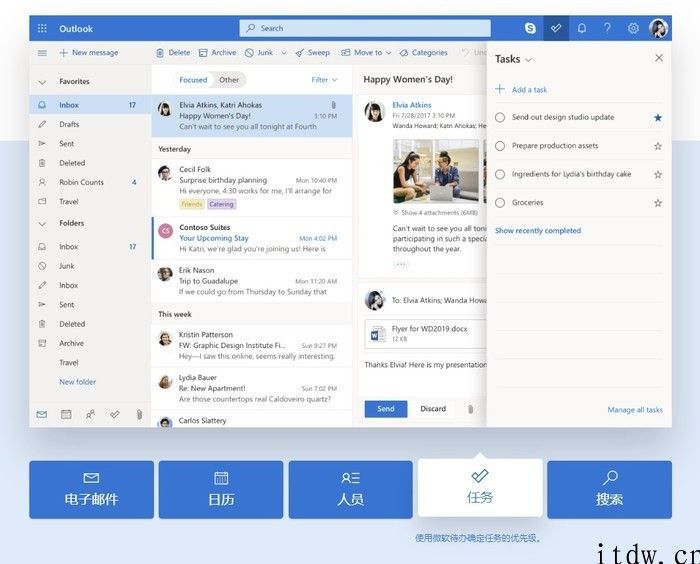Check off the Groceries task circle
Image resolution: width=700 pixels, height=564 pixels.
(x=500, y=203)
